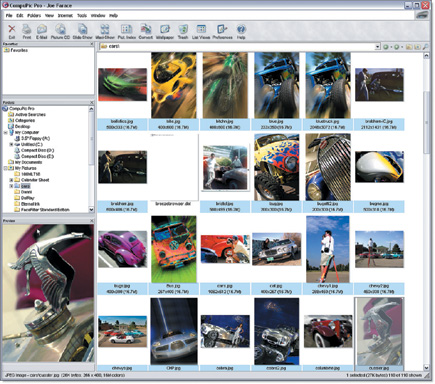Select Compact Disc (D:) in the tree

pos(37,150)
